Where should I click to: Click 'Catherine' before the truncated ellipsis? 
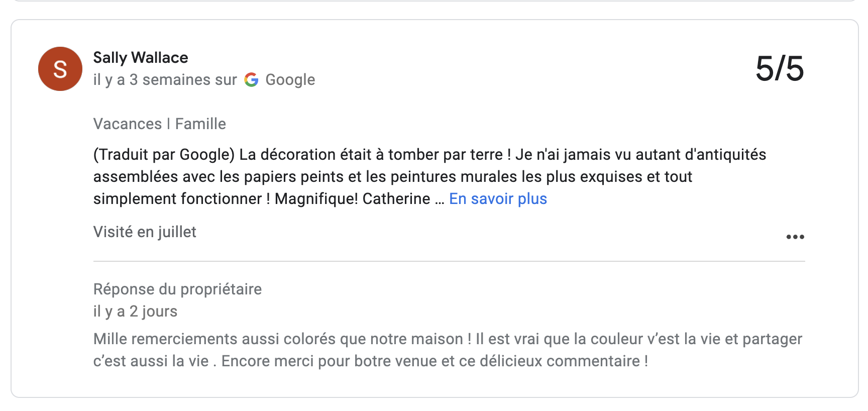pyautogui.click(x=396, y=199)
